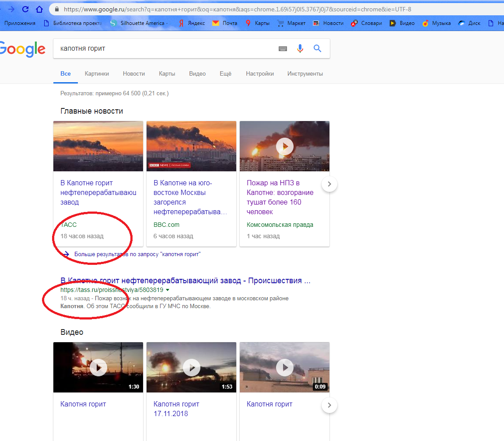This screenshot has width=504, height=441.
Task: Open TASS headline В Капотне горит card
Action: (98, 192)
